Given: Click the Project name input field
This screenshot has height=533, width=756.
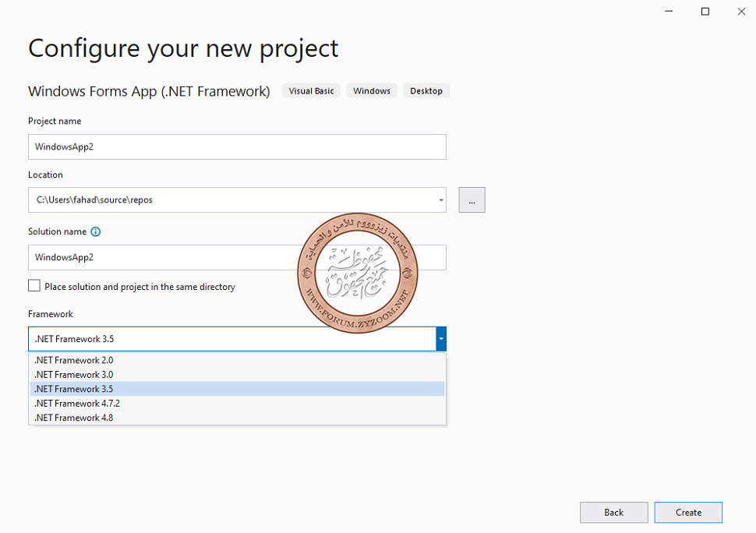Looking at the screenshot, I should [x=237, y=147].
